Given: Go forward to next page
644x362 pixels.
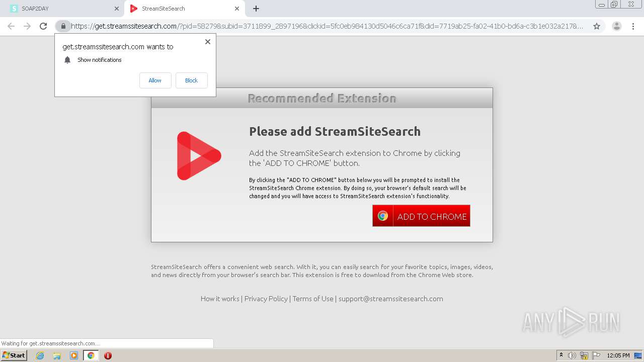Looking at the screenshot, I should [27, 26].
